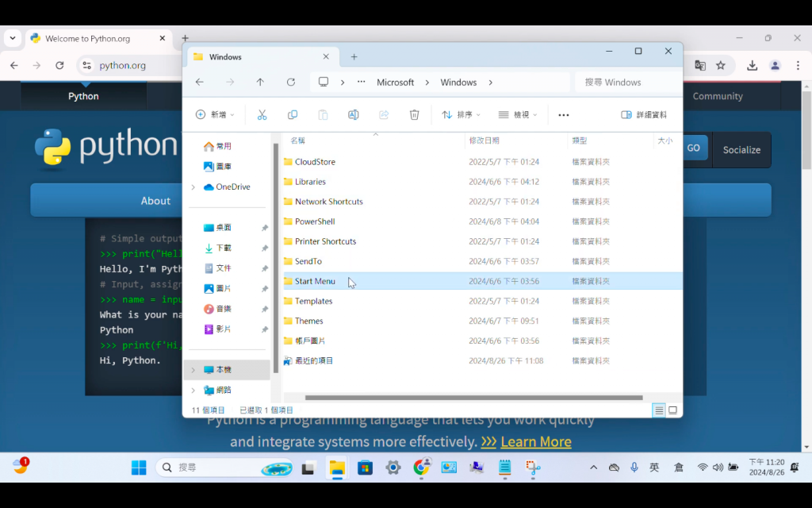Open the three-dot See more menu in toolbar
Viewport: 812px width, 508px height.
(x=564, y=115)
